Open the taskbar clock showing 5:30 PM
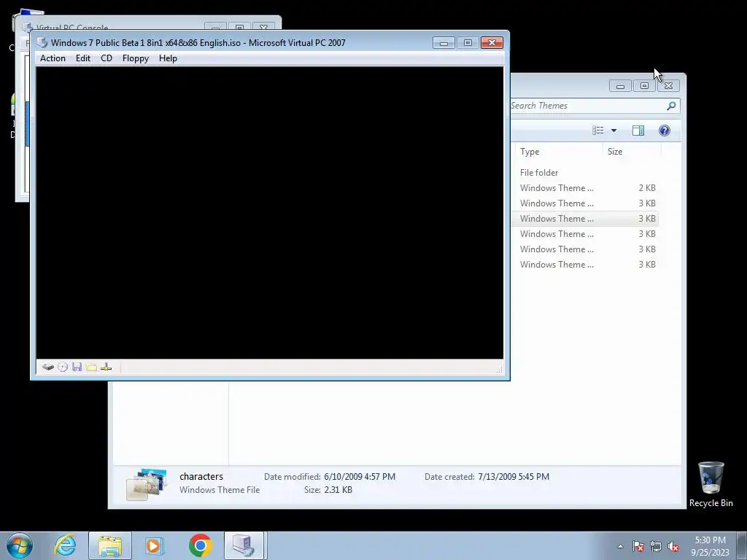The width and height of the screenshot is (747, 560). (710, 546)
